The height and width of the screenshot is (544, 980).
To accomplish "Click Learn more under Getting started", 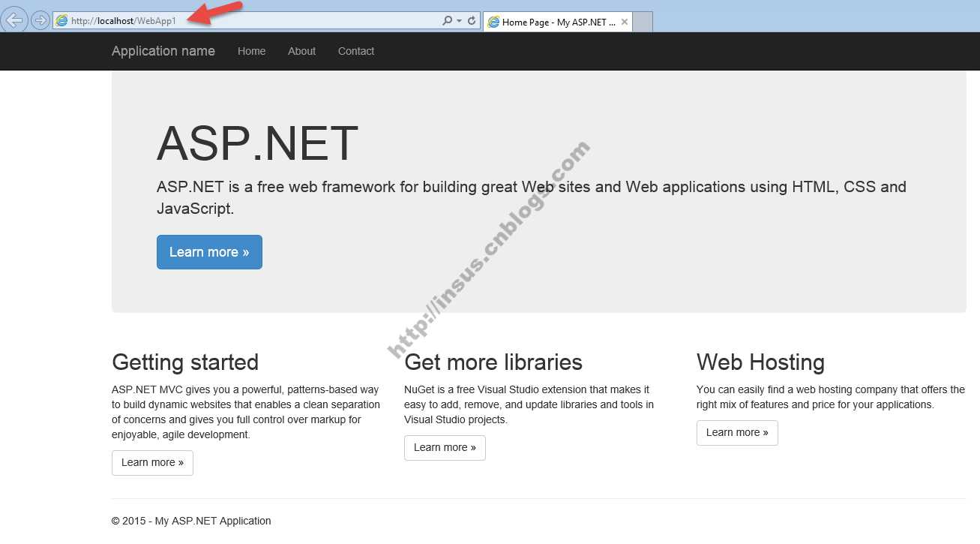I will 152,462.
